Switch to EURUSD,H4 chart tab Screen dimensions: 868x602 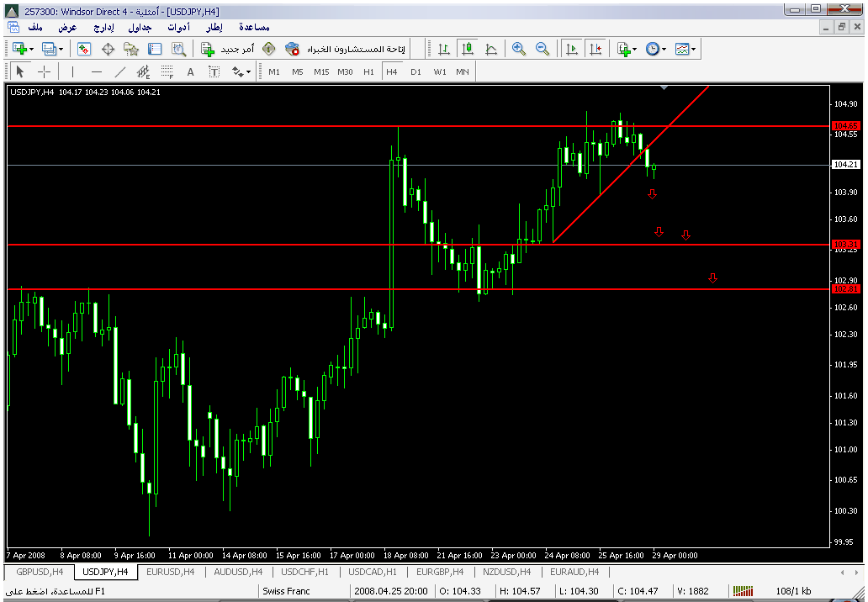click(x=171, y=572)
